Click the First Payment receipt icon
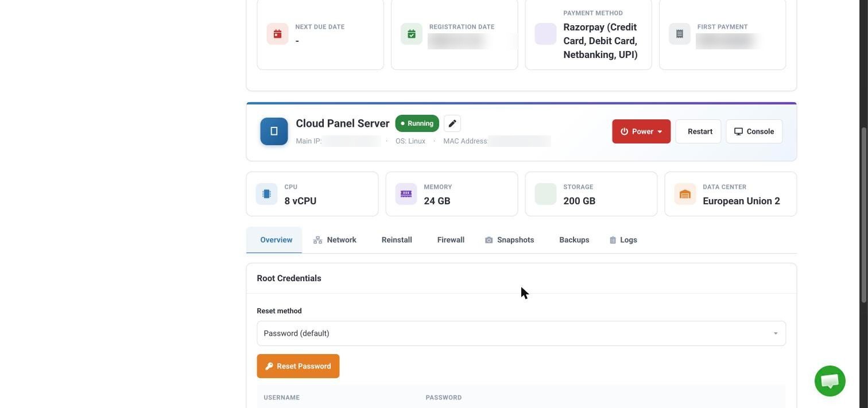Image resolution: width=868 pixels, height=408 pixels. [680, 34]
